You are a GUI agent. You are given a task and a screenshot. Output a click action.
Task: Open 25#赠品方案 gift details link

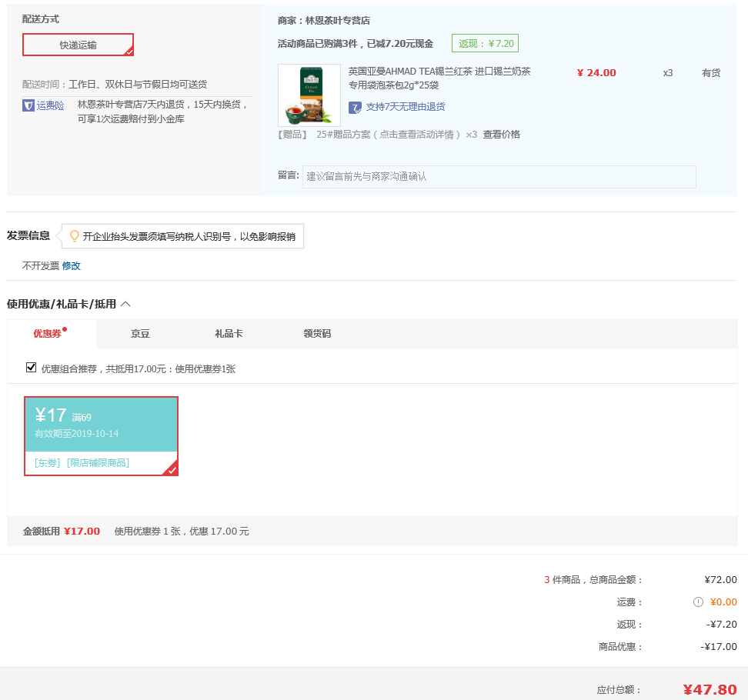[388, 135]
